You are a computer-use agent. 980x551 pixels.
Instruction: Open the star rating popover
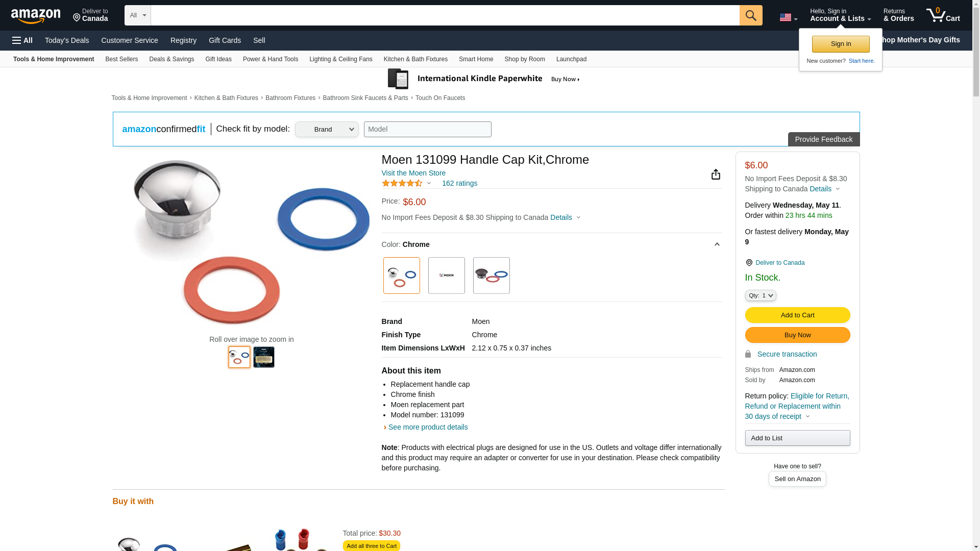[407, 183]
